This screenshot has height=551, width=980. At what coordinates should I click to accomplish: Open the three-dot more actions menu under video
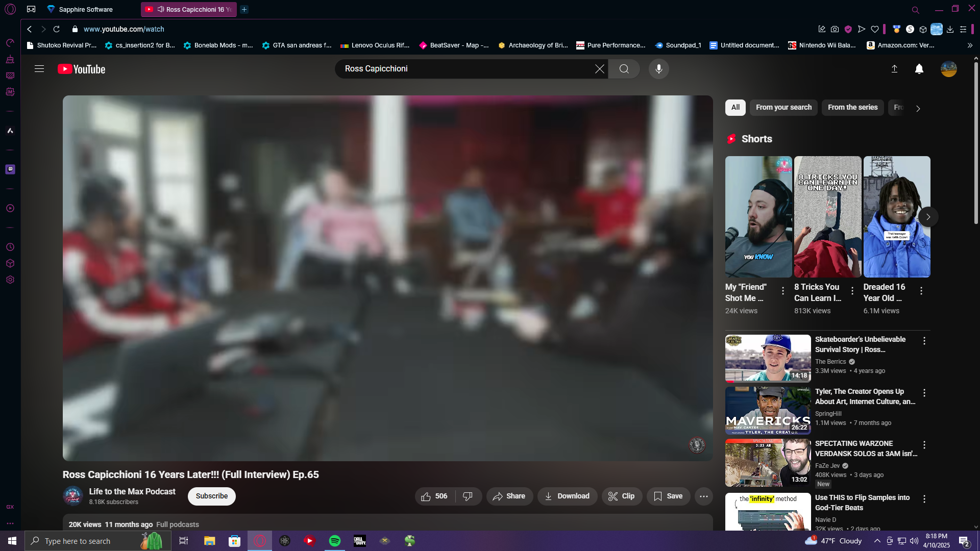(x=703, y=496)
